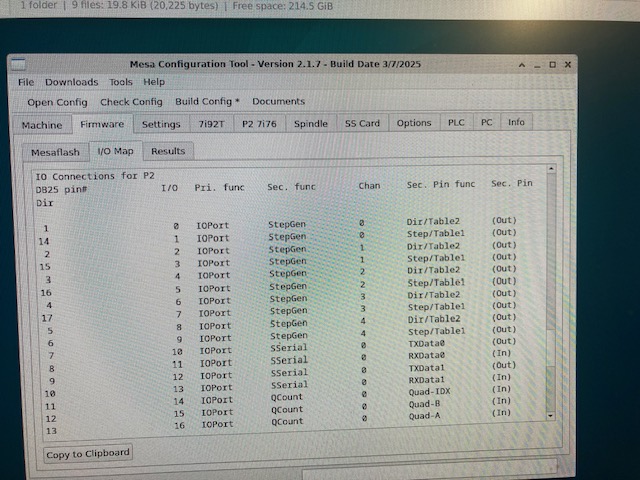Click the I/O map scrollbar down arrow

point(548,414)
